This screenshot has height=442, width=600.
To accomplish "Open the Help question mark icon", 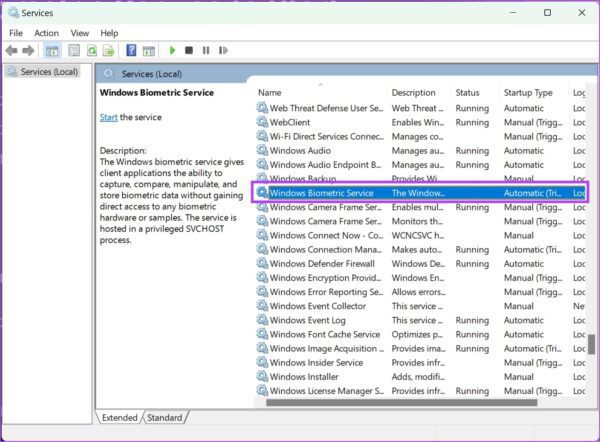I will [131, 50].
